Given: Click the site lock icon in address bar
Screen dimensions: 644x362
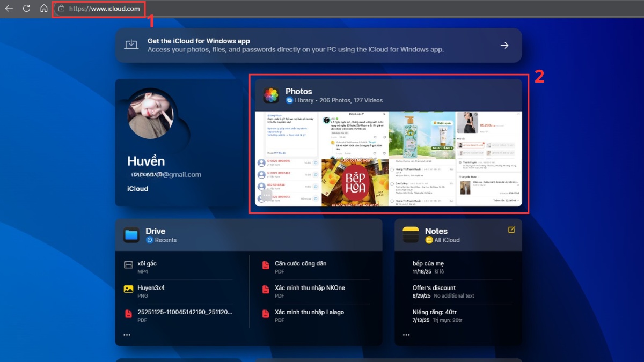Looking at the screenshot, I should [x=61, y=9].
